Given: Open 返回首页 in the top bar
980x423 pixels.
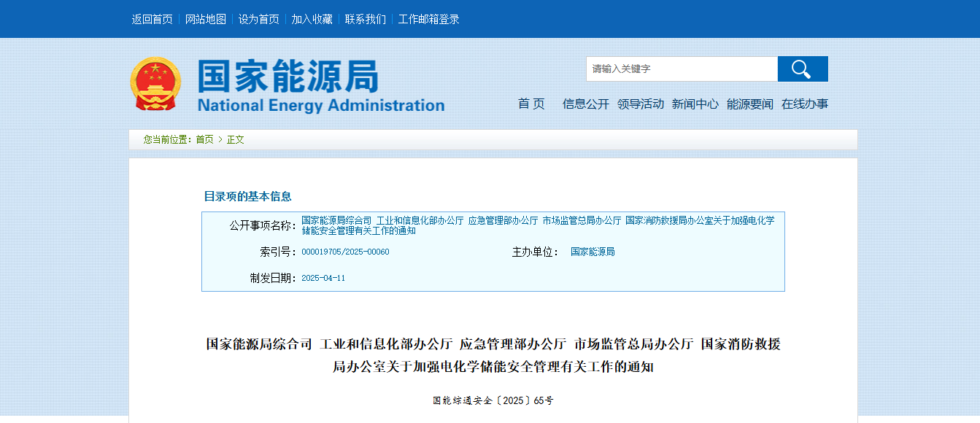Looking at the screenshot, I should tap(153, 19).
